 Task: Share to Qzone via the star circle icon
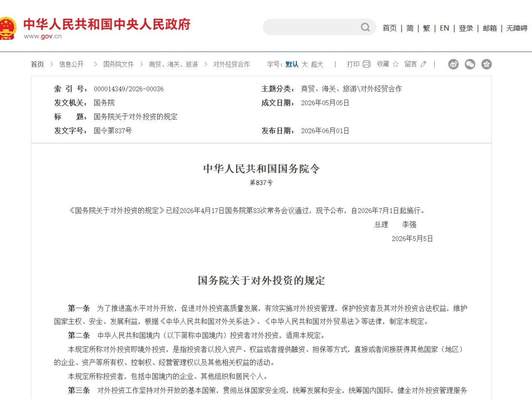click(x=487, y=64)
